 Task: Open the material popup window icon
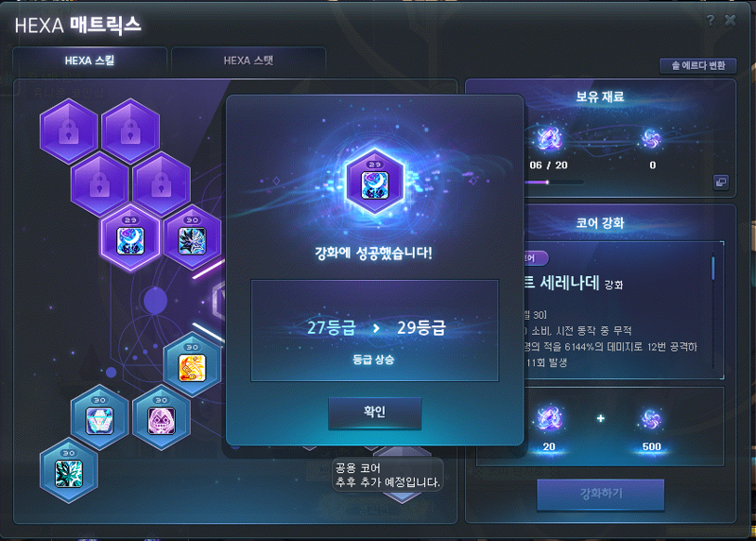pyautogui.click(x=721, y=182)
